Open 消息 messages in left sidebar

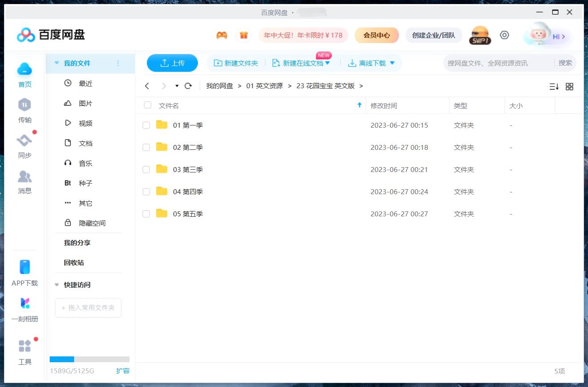24,177
